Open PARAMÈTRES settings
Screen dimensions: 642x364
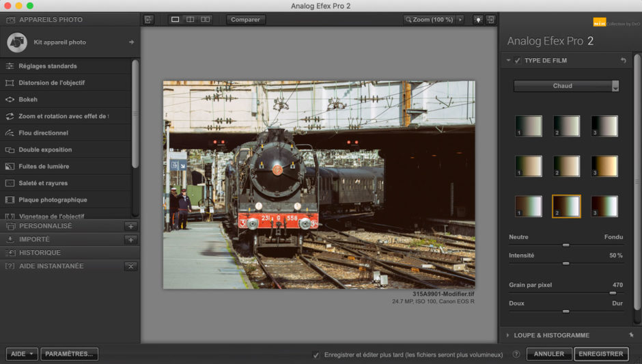click(69, 354)
